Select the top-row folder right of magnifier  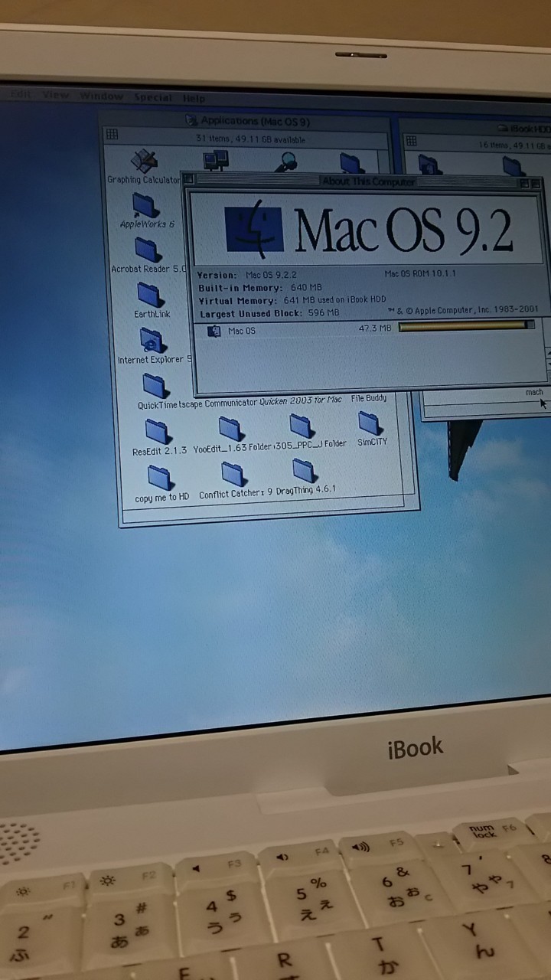coord(351,162)
